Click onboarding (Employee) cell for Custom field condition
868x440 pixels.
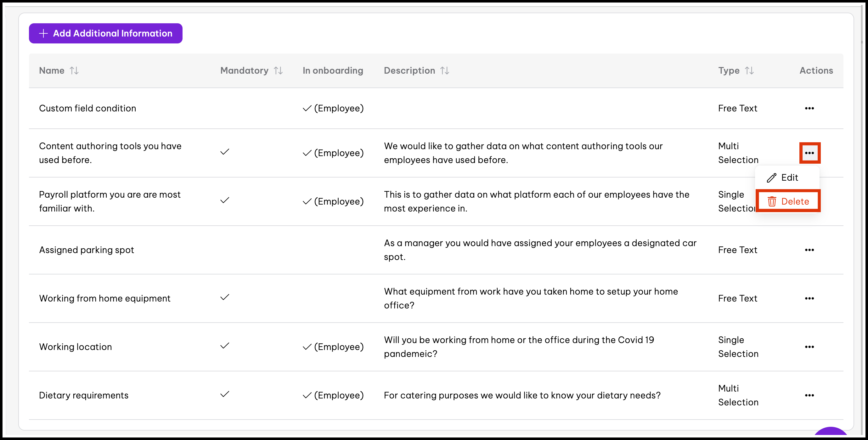pos(333,108)
